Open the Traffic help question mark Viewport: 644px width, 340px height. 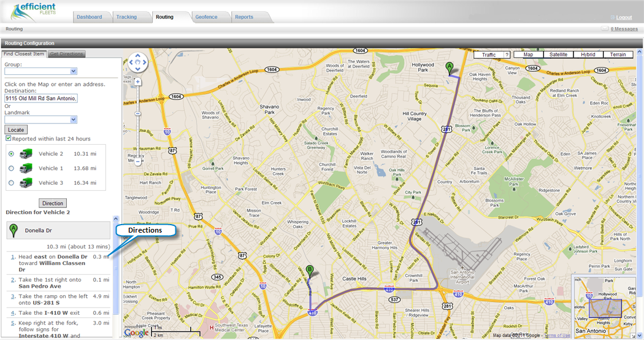coord(507,55)
